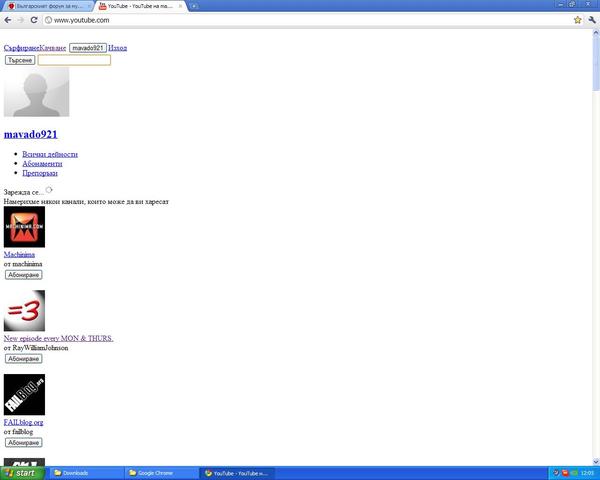Close the YouTube tab
The height and width of the screenshot is (480, 600).
click(180, 6)
